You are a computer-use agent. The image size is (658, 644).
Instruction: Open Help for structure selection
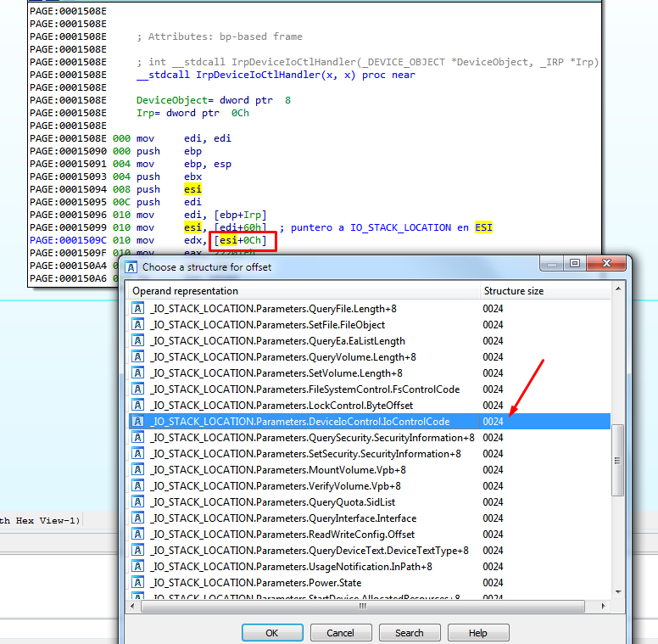coord(478,633)
